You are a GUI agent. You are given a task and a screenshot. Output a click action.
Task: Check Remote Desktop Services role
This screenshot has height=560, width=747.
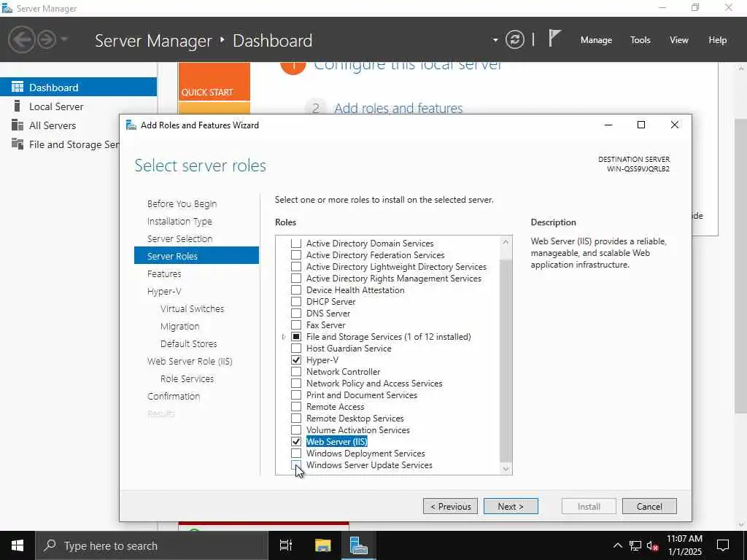pyautogui.click(x=296, y=419)
